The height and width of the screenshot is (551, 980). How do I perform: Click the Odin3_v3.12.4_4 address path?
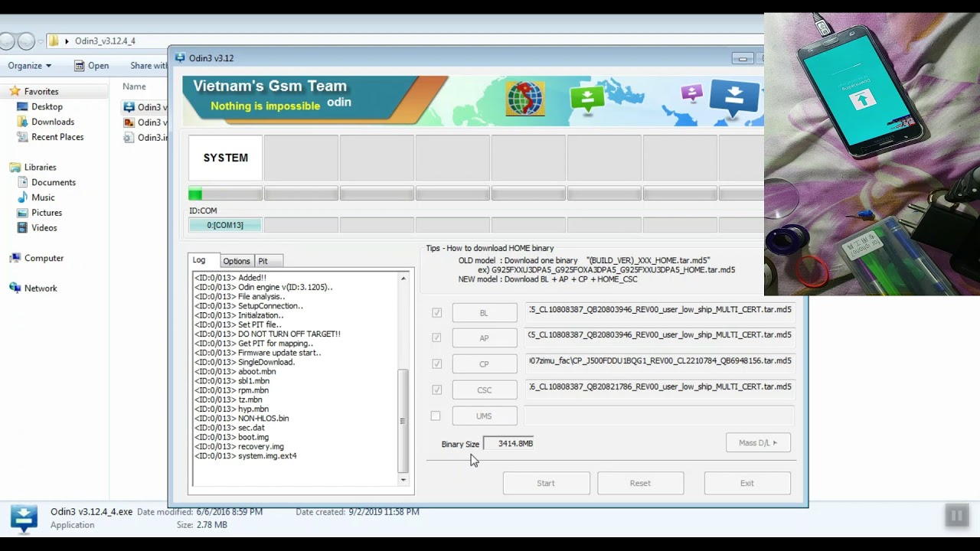click(105, 41)
